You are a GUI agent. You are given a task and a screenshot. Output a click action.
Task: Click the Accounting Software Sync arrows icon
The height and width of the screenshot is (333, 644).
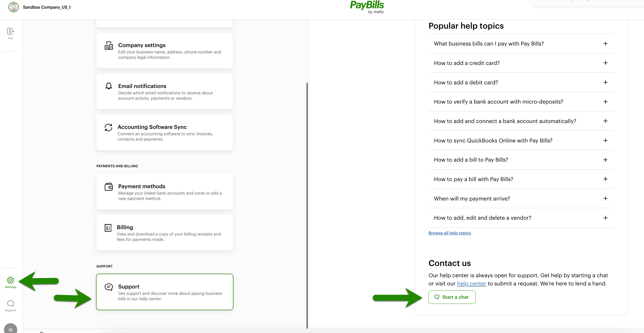[109, 127]
